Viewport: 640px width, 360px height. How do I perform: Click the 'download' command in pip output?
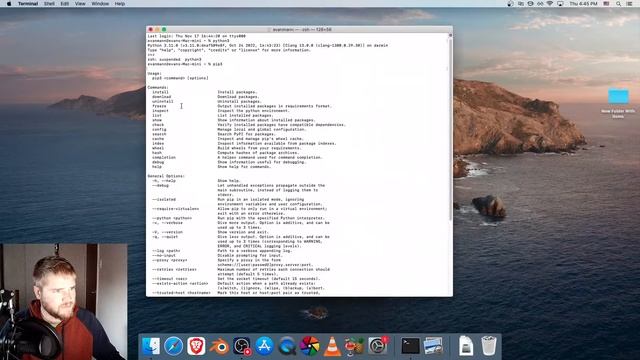click(161, 97)
